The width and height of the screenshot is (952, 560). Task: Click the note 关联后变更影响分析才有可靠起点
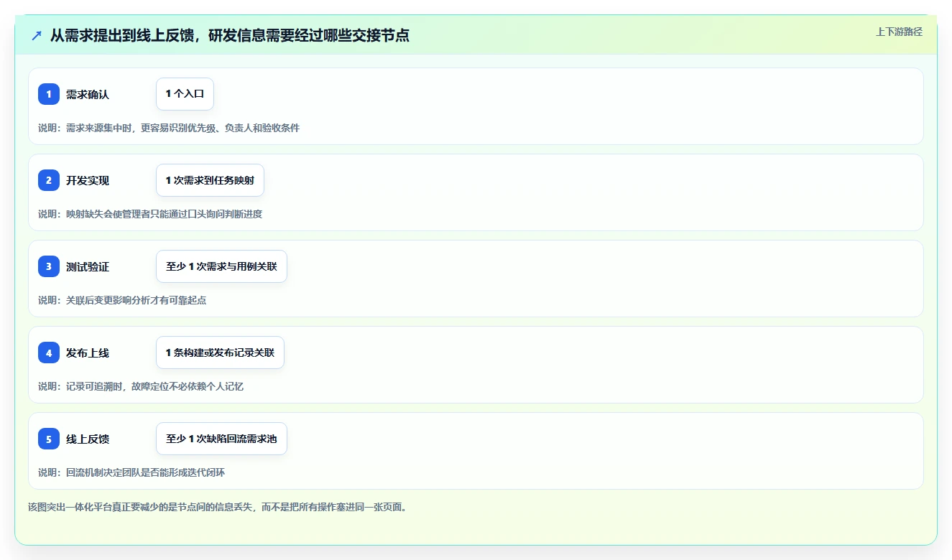coord(122,300)
